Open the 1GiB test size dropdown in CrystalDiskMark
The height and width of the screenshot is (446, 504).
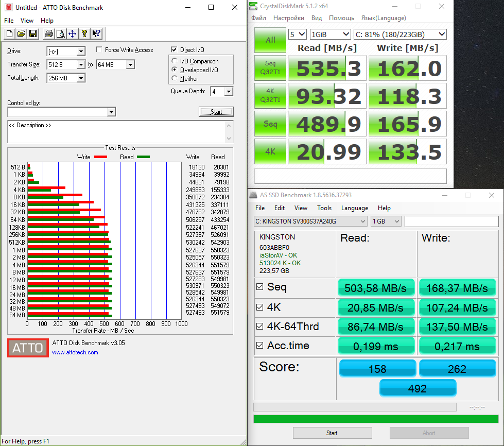[x=330, y=34]
